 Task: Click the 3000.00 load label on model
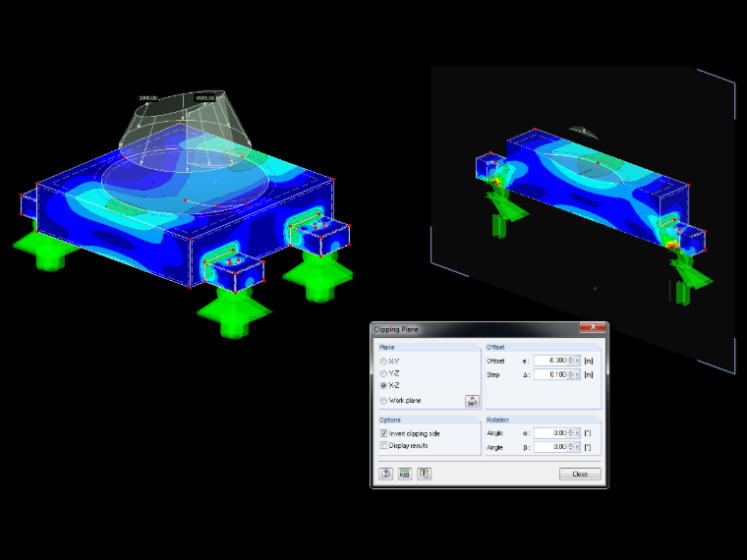(x=148, y=98)
